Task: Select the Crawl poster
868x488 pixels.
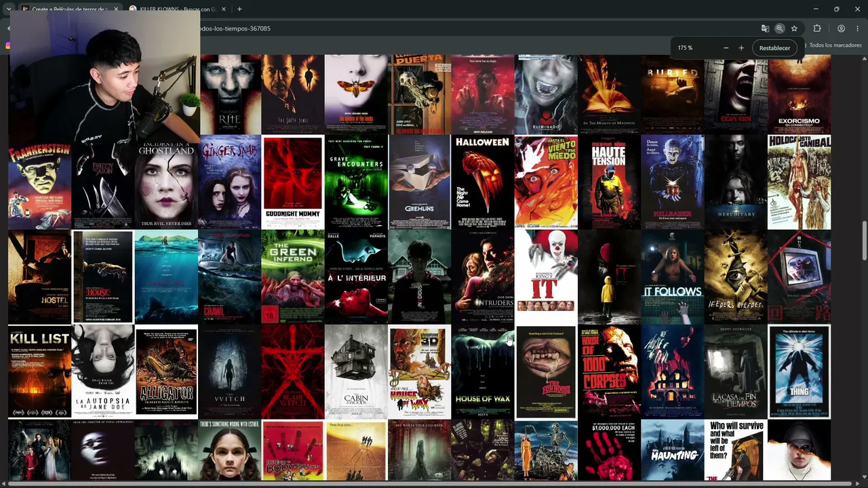Action: (229, 277)
